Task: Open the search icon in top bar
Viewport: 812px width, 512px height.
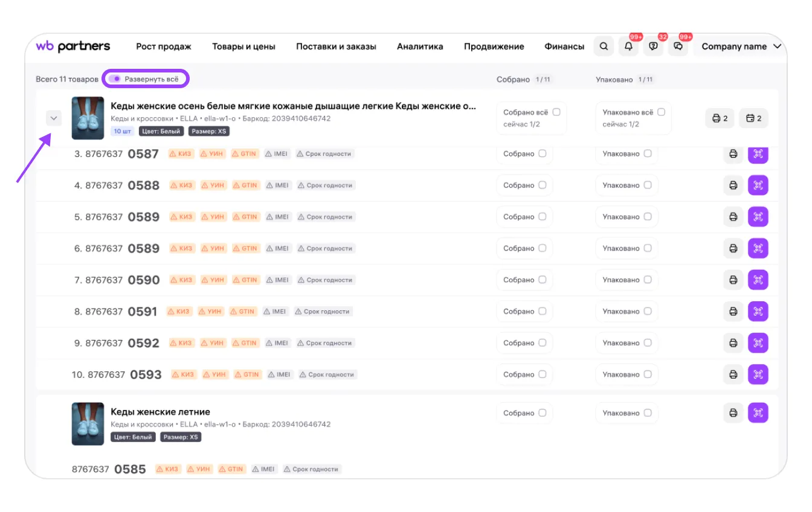Action: (604, 46)
